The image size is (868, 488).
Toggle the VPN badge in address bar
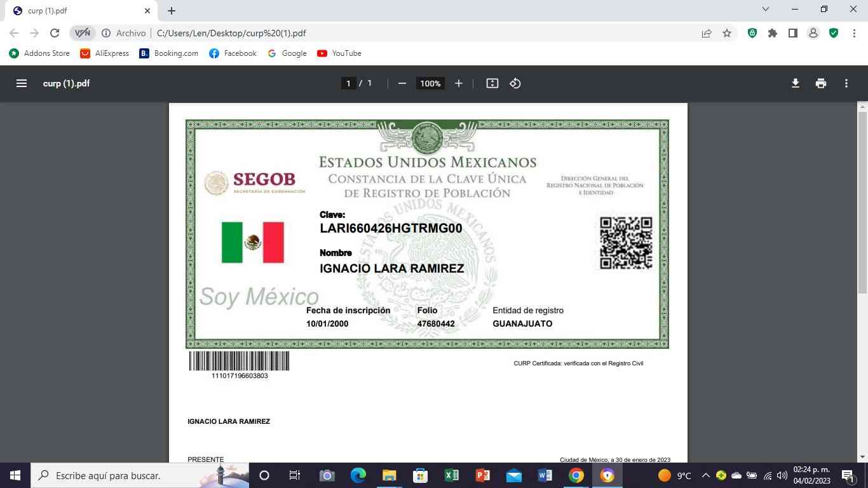(x=83, y=33)
